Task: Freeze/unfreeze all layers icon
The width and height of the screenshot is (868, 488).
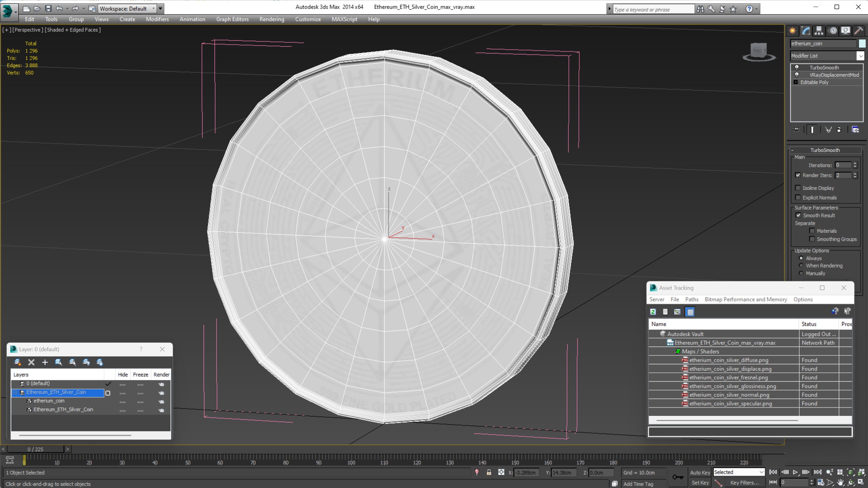Action: (100, 362)
